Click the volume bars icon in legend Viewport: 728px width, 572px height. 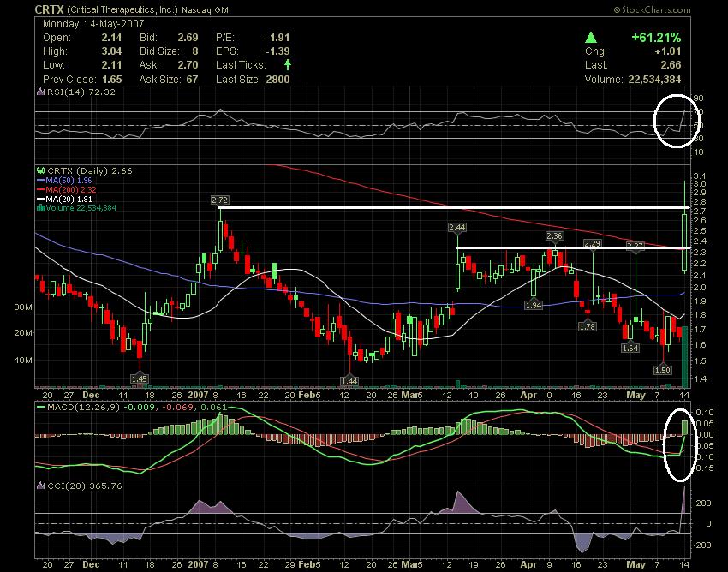click(x=41, y=207)
